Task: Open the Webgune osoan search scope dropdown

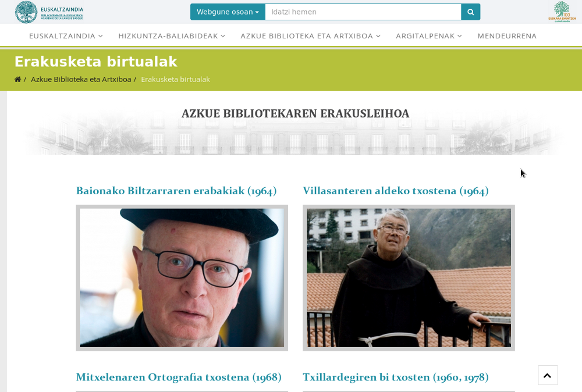Action: point(228,12)
